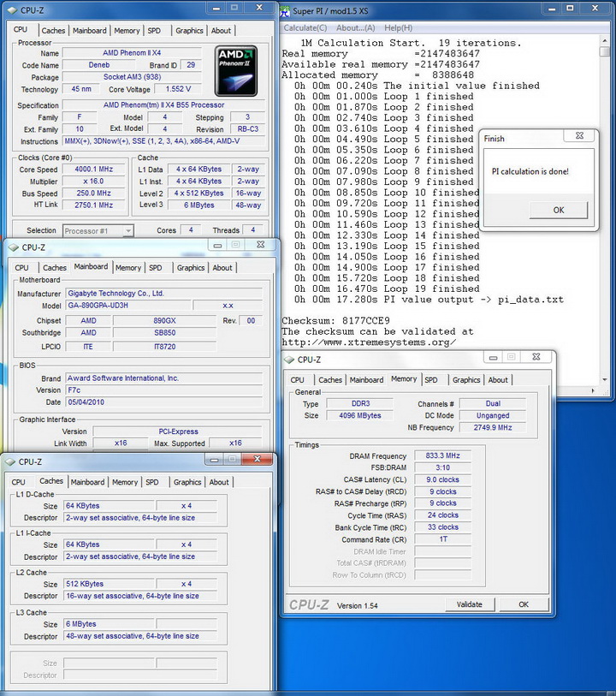Click OK in the Finish dialog

tap(559, 210)
